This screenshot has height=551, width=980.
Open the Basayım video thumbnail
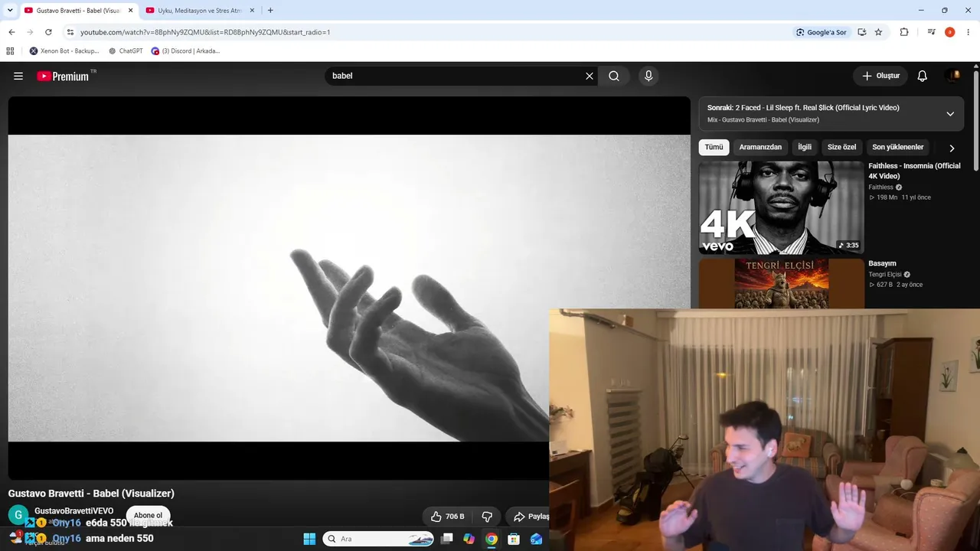click(781, 283)
